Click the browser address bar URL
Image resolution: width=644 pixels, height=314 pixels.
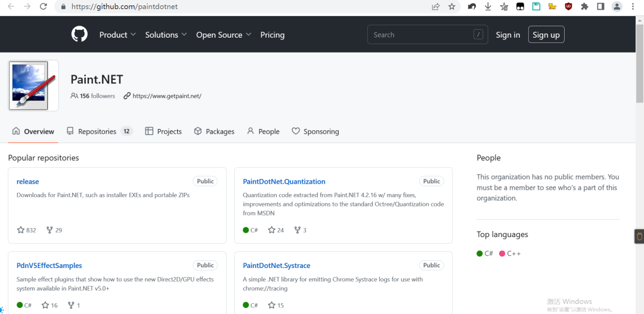[x=125, y=7]
